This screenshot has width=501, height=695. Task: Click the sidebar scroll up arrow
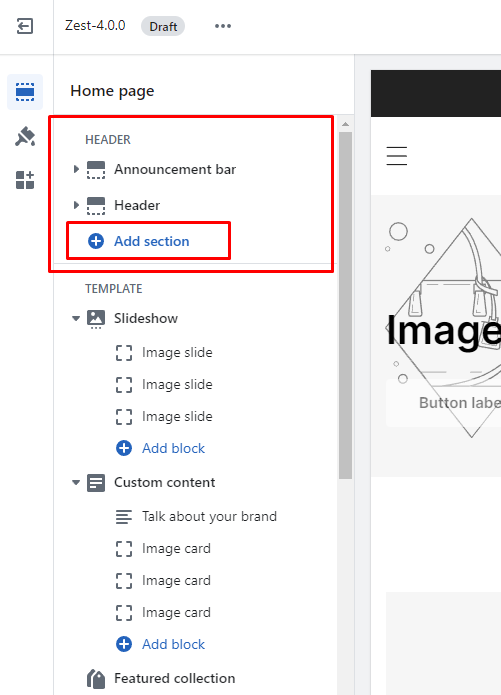point(345,124)
